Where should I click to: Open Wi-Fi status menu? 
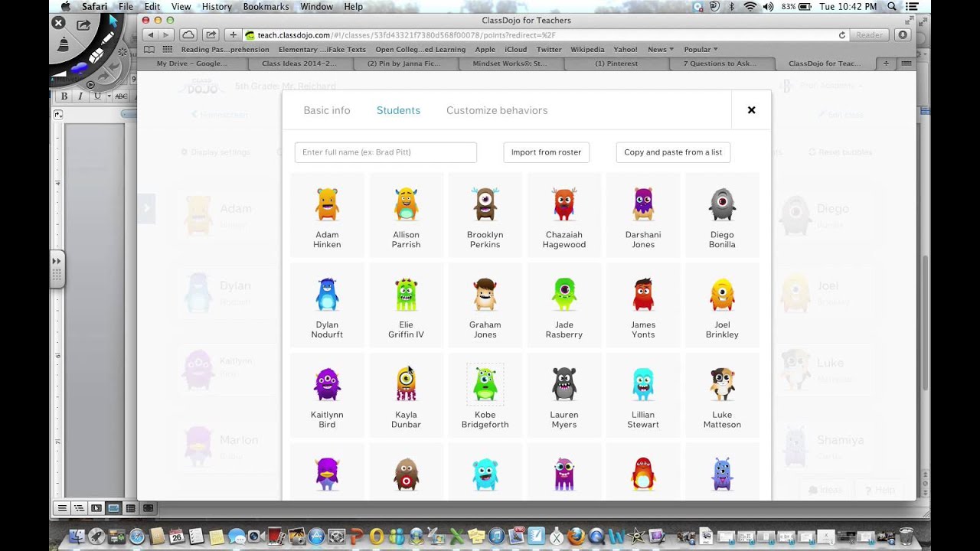coord(750,7)
